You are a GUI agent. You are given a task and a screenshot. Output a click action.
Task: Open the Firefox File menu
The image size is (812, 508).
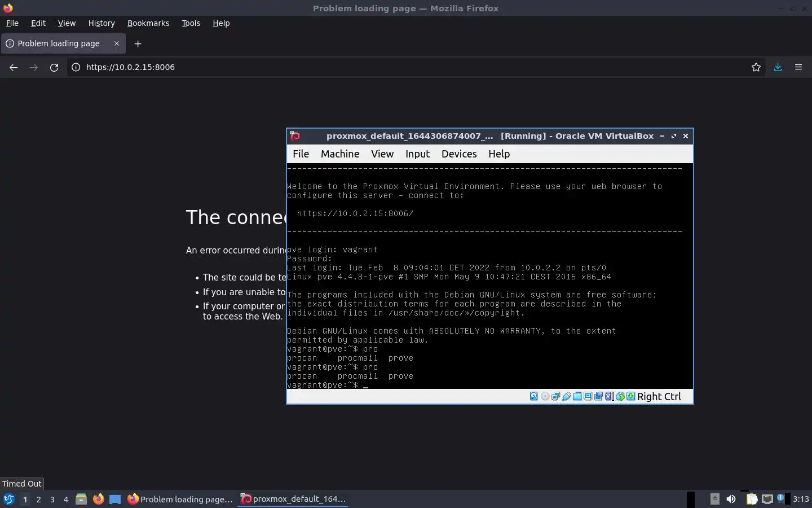[x=12, y=23]
